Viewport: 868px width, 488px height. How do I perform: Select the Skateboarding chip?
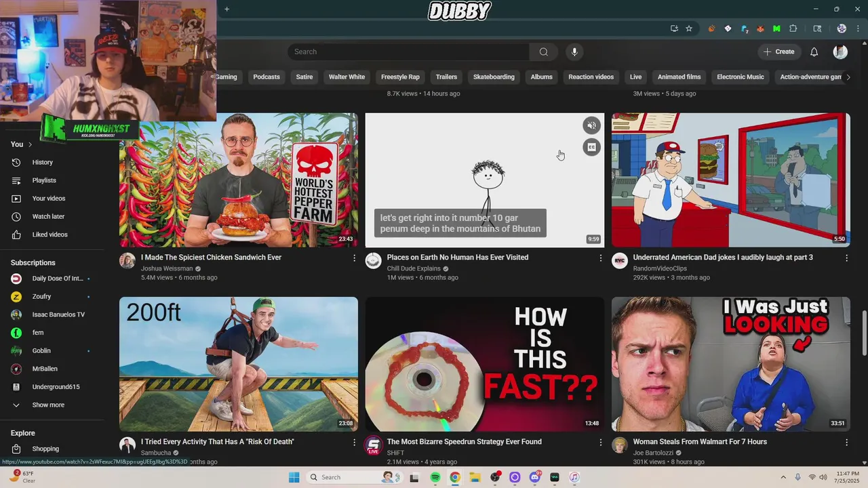click(x=494, y=77)
